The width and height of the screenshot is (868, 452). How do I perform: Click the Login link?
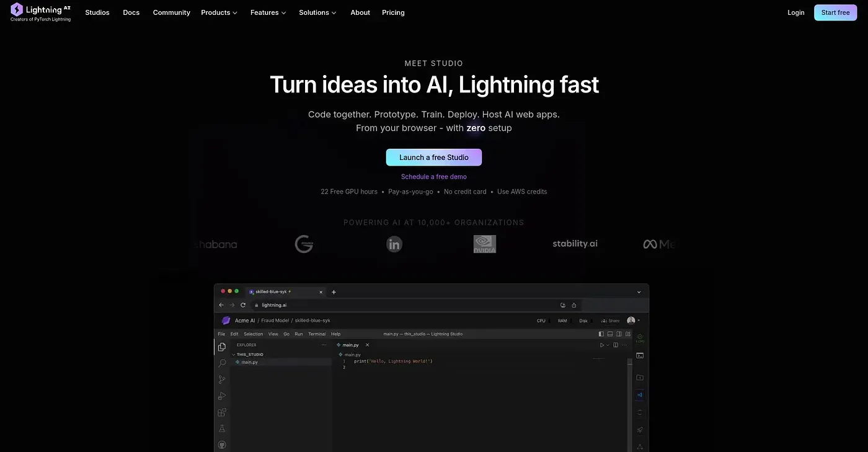796,12
